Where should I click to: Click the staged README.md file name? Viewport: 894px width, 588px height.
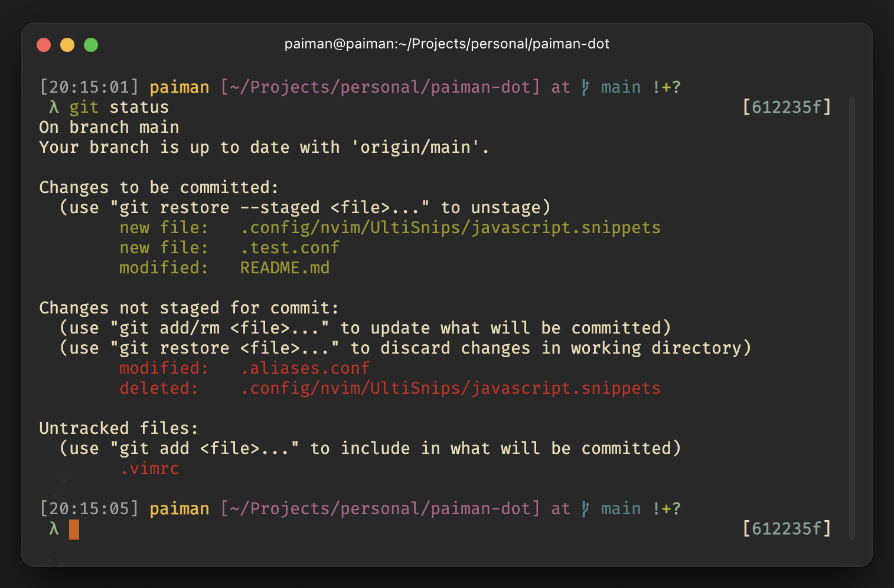click(x=285, y=268)
